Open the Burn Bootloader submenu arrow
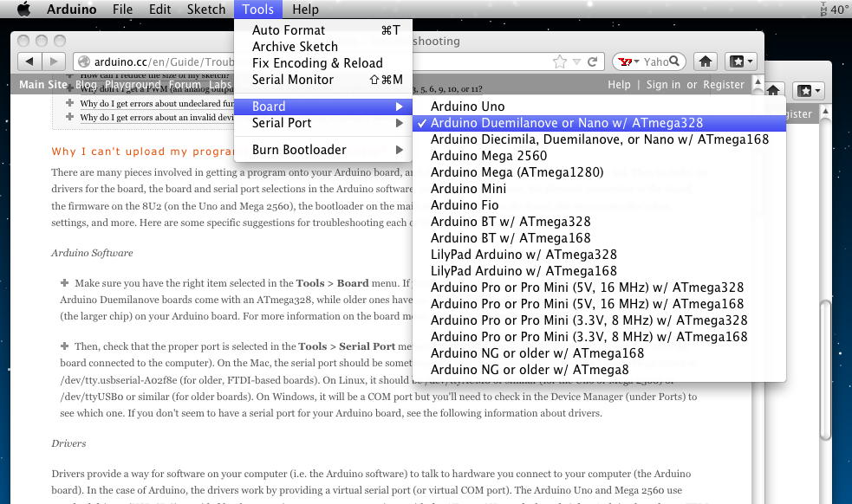Image resolution: width=852 pixels, height=504 pixels. 400,149
